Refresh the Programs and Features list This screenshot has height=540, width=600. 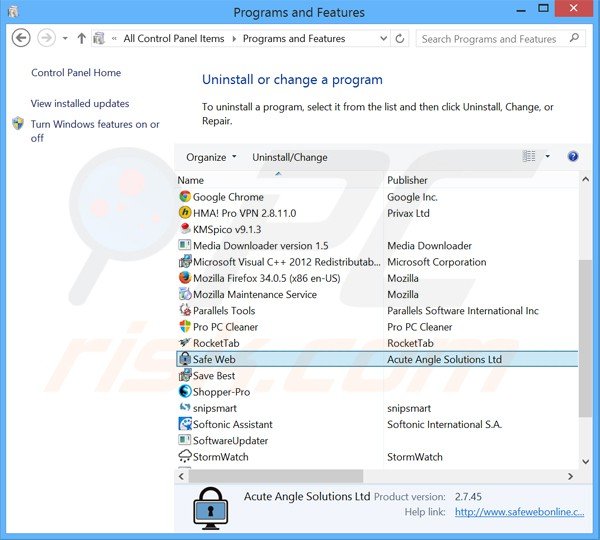[399, 39]
